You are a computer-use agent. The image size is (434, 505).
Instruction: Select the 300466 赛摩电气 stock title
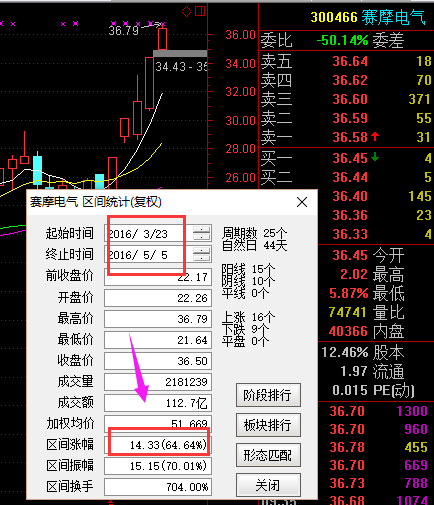pyautogui.click(x=368, y=17)
